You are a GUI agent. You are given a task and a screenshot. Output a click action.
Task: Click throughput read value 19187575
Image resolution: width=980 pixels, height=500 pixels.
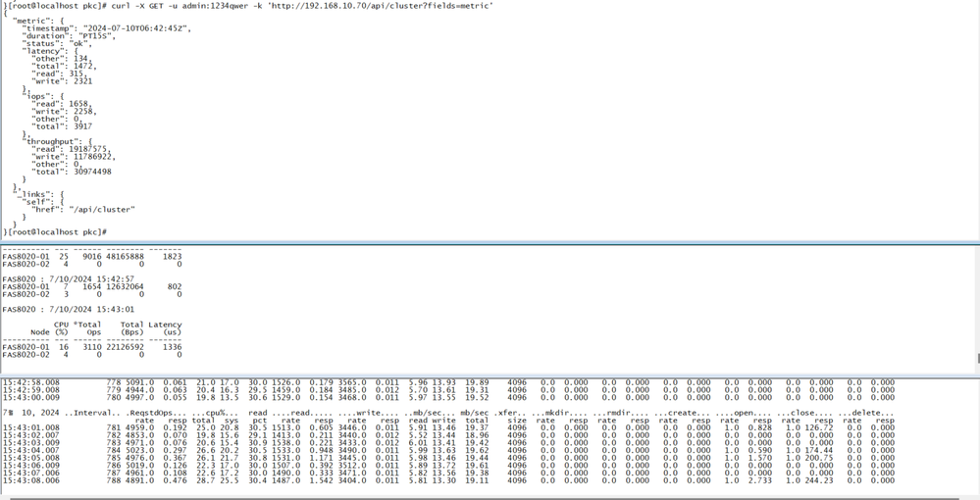[x=87, y=149]
